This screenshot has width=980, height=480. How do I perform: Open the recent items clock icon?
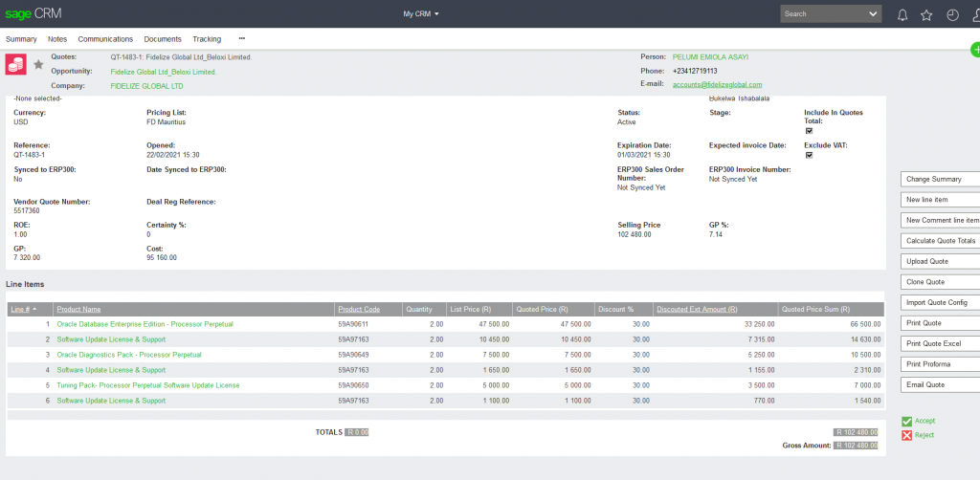[952, 14]
